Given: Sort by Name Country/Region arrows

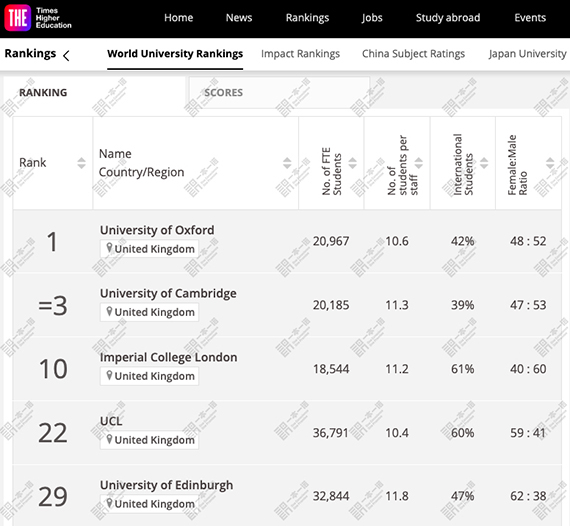Looking at the screenshot, I should 287,163.
